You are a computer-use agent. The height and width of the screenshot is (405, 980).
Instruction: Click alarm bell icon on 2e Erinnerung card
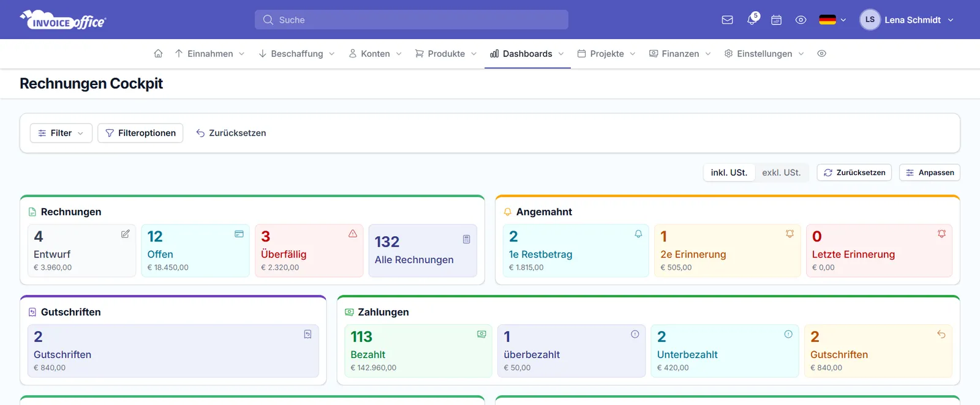point(790,234)
